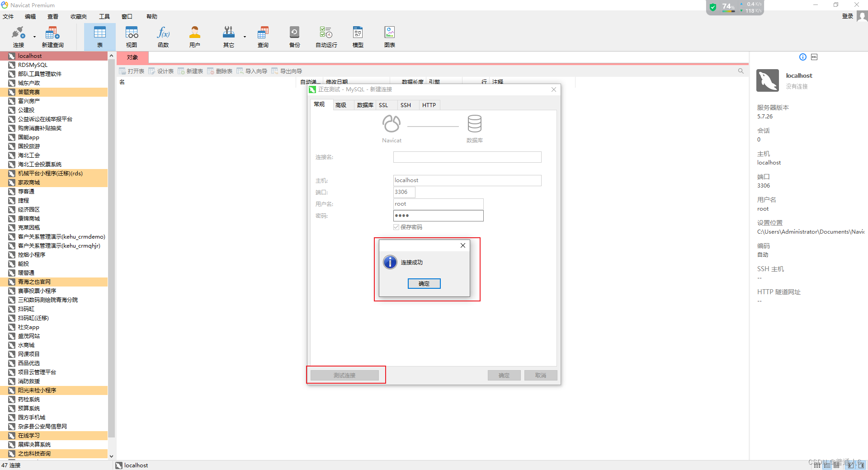This screenshot has height=470, width=868.
Task: Open the 帮助 (Help) menu
Action: [152, 17]
